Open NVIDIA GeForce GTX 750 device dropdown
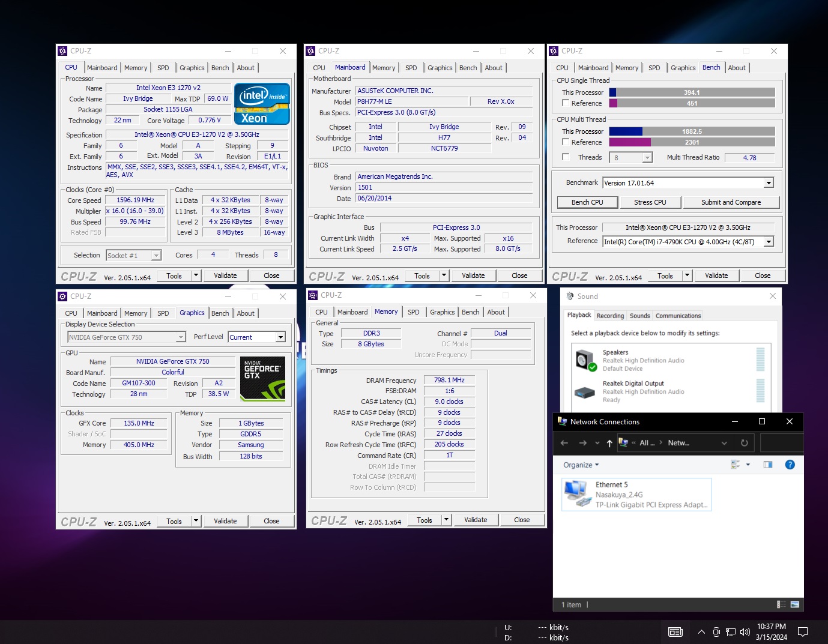This screenshot has height=644, width=828. tap(181, 337)
